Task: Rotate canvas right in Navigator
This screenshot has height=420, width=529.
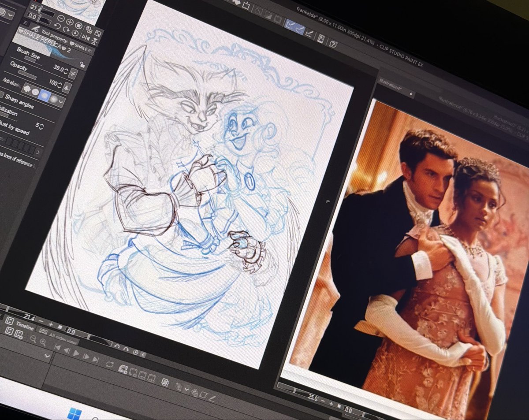Action: [66, 30]
